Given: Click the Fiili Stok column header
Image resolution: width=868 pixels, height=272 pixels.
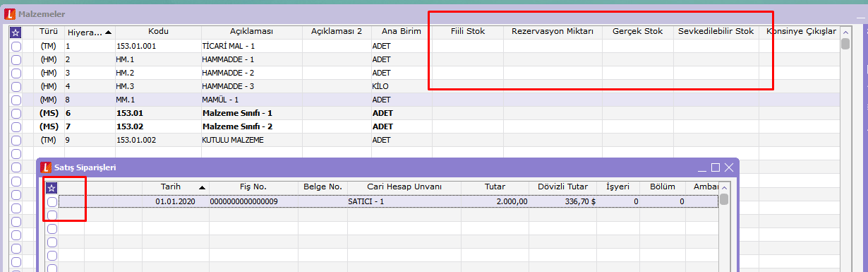Looking at the screenshot, I should tap(468, 32).
